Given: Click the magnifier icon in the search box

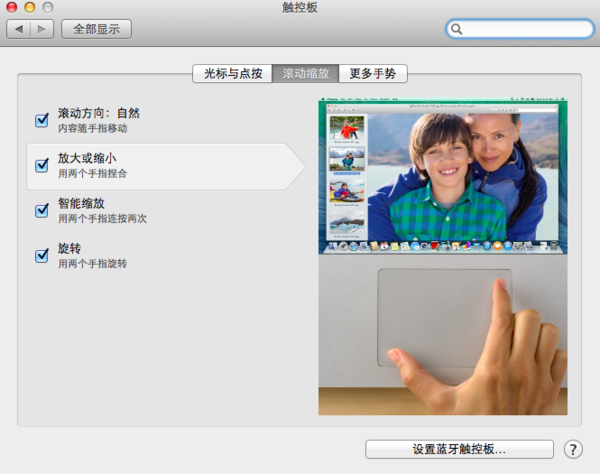Looking at the screenshot, I should coord(456,29).
